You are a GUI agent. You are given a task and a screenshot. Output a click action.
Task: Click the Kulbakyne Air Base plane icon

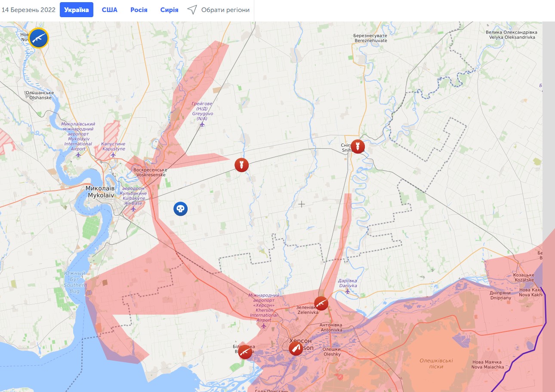[133, 209]
